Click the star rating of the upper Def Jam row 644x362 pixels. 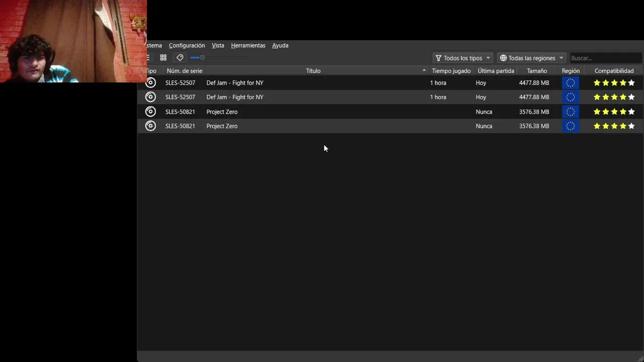tap(614, 83)
